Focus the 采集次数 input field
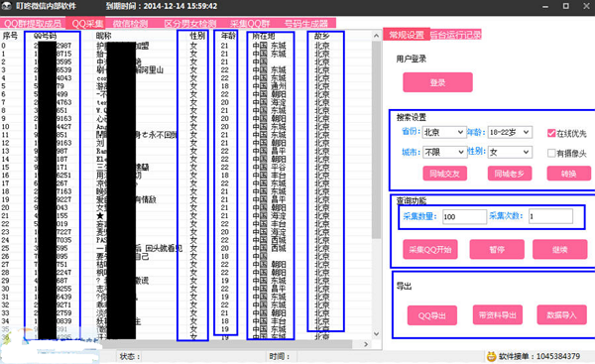This screenshot has height=364, width=595. tap(550, 216)
